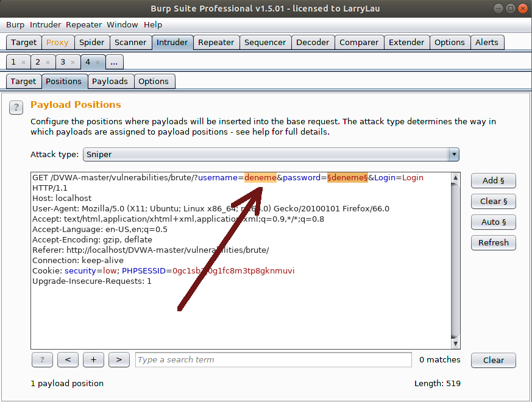Open the Help menu

click(153, 25)
